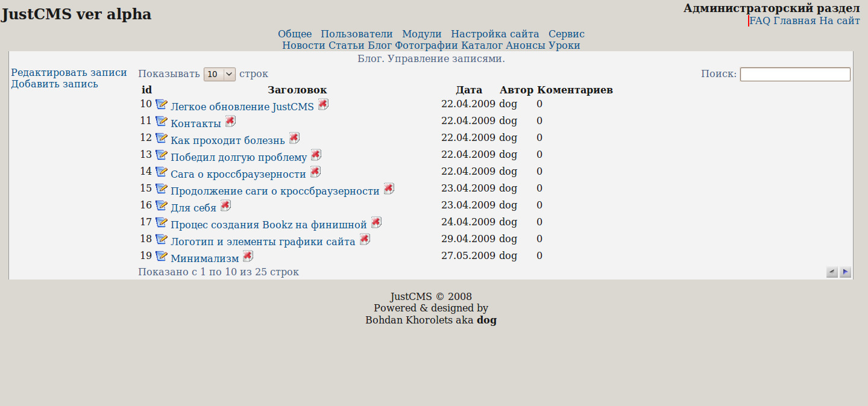Go to next page with blue arrow button
Screen dimensions: 868x406
(845, 272)
